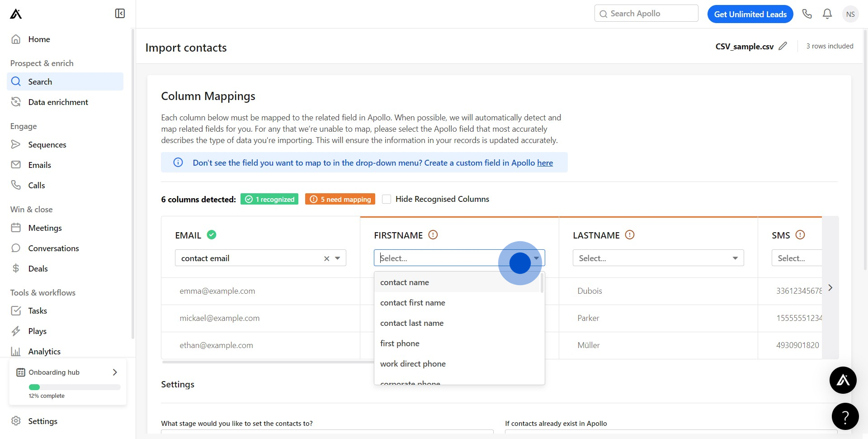The image size is (868, 439).
Task: Click the onboarding 12% complete progress bar
Action: (x=75, y=387)
